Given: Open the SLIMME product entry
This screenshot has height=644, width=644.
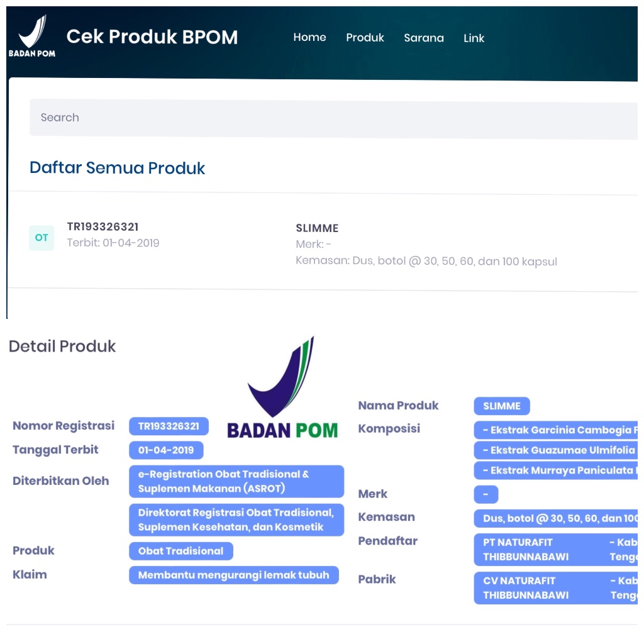Looking at the screenshot, I should tap(317, 228).
